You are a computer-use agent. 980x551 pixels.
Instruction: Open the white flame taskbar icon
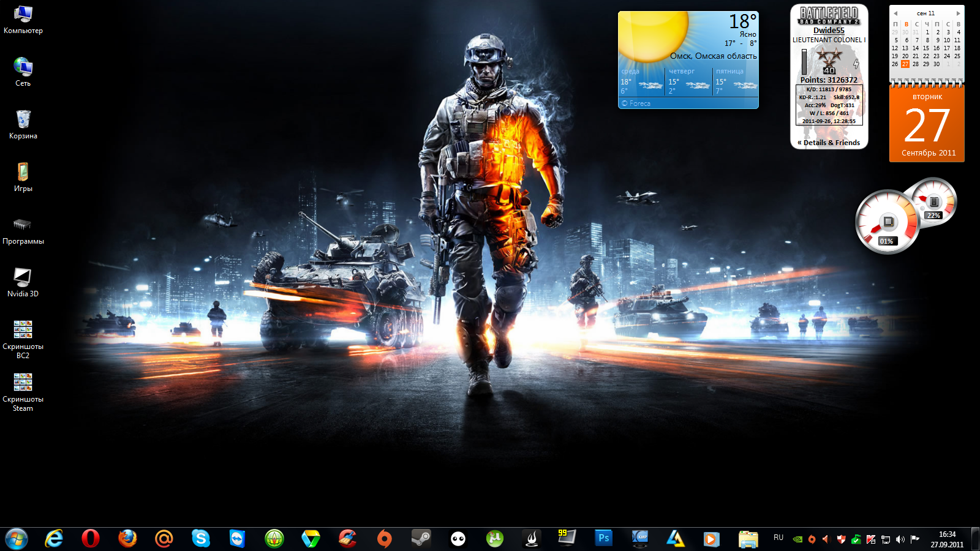click(532, 539)
